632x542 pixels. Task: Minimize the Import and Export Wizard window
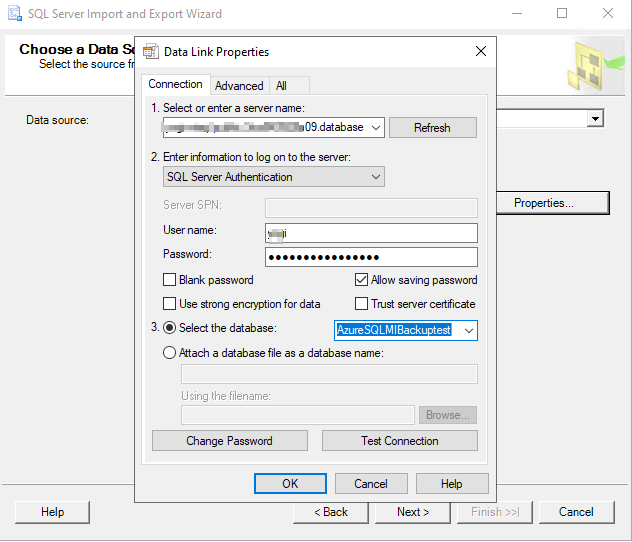pos(517,14)
